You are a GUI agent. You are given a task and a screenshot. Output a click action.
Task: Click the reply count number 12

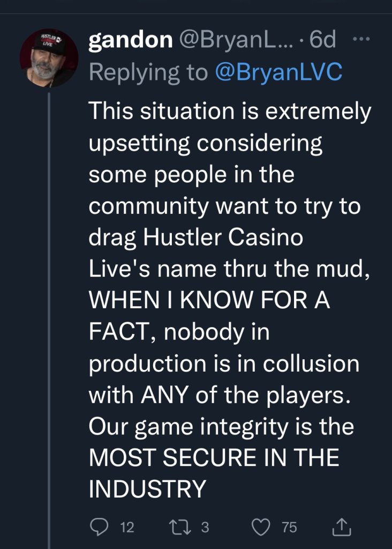(127, 528)
